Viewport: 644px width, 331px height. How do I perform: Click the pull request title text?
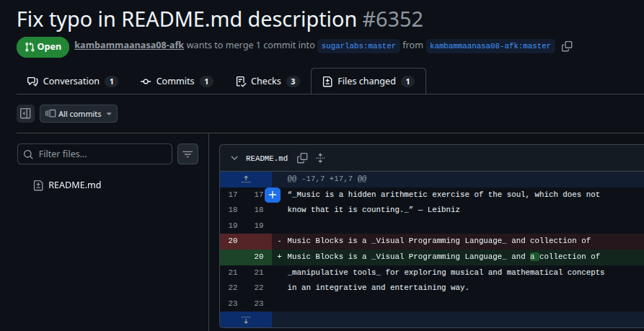[x=187, y=19]
